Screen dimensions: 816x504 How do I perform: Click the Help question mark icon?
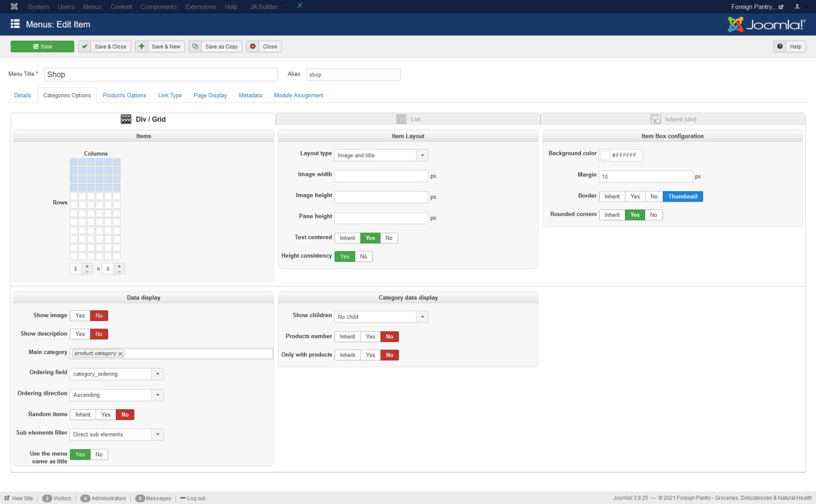click(x=780, y=47)
